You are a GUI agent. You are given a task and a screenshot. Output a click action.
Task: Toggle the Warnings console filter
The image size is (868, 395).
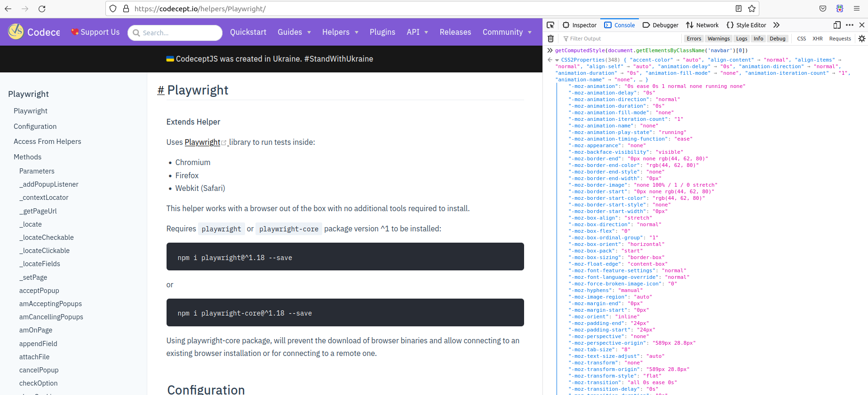click(x=719, y=39)
